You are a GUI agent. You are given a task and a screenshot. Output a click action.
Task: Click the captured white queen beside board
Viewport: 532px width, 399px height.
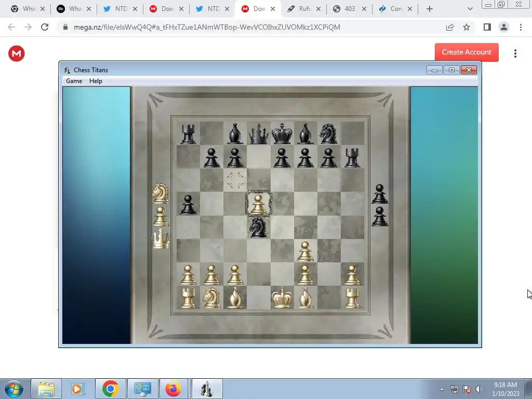[161, 238]
